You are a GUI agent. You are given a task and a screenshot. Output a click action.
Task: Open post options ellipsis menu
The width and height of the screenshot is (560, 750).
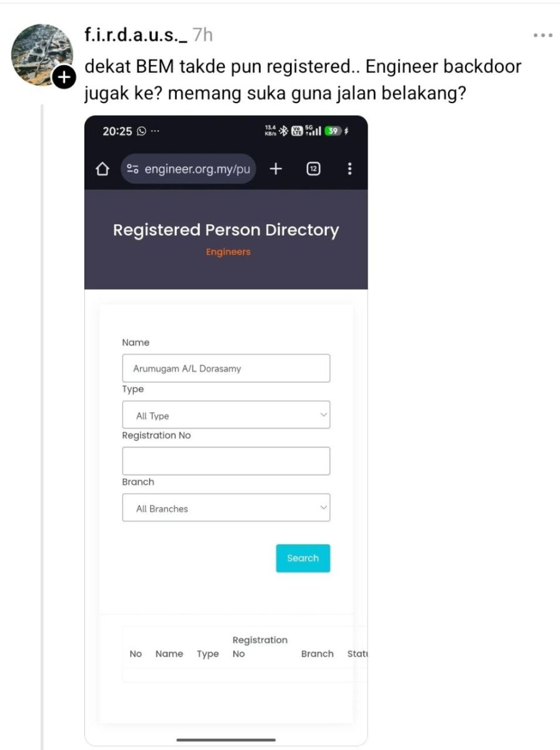(542, 36)
